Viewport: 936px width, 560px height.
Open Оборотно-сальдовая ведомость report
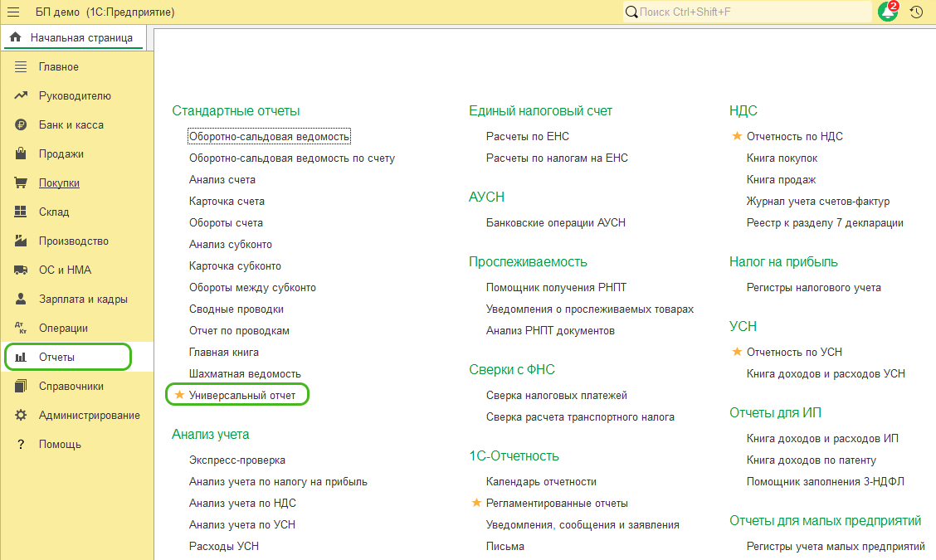pyautogui.click(x=269, y=137)
